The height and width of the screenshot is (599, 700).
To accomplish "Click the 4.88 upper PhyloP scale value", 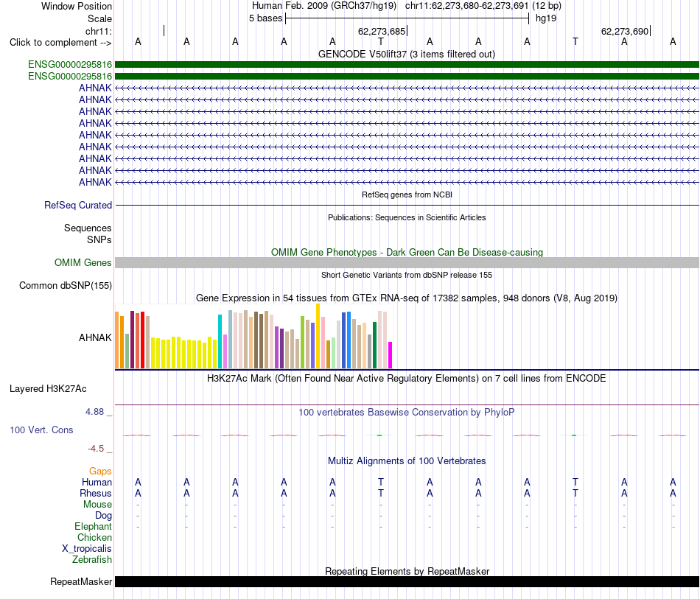I will coord(94,412).
